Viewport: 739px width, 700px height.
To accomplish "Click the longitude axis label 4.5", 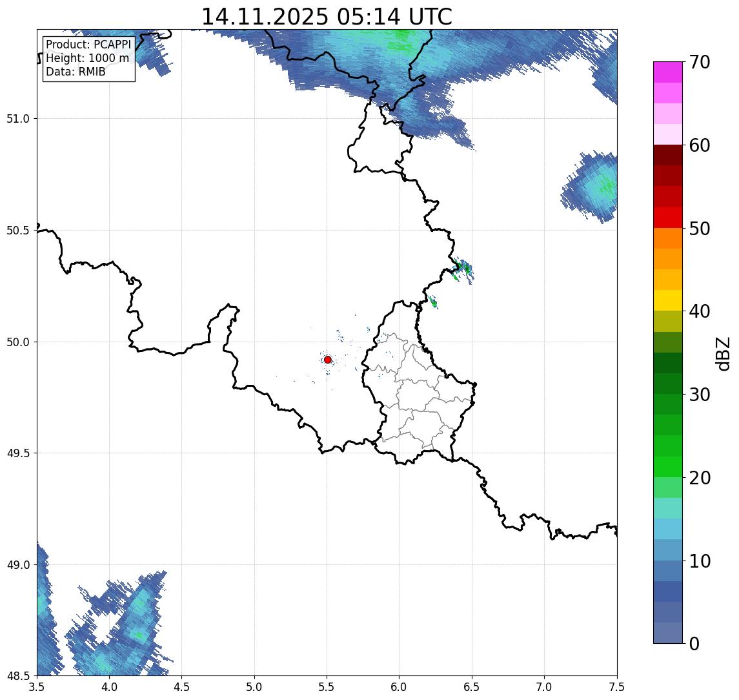I will pyautogui.click(x=182, y=687).
